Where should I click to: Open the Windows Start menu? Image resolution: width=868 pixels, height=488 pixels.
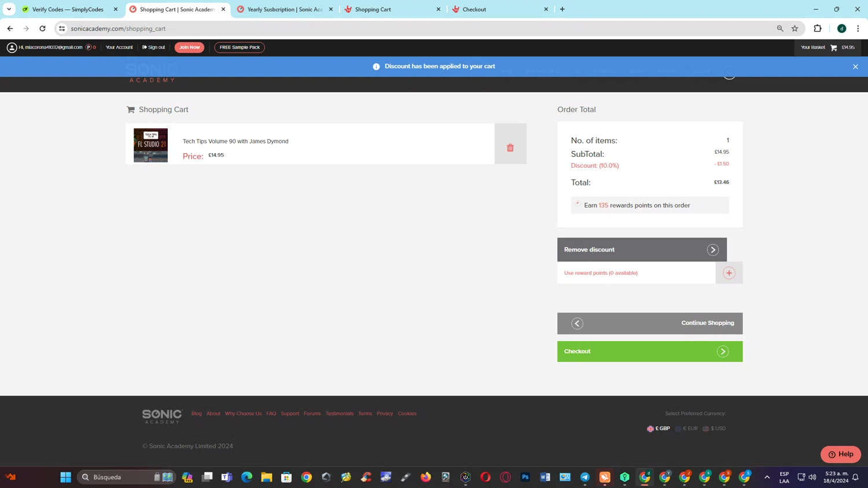[65, 477]
